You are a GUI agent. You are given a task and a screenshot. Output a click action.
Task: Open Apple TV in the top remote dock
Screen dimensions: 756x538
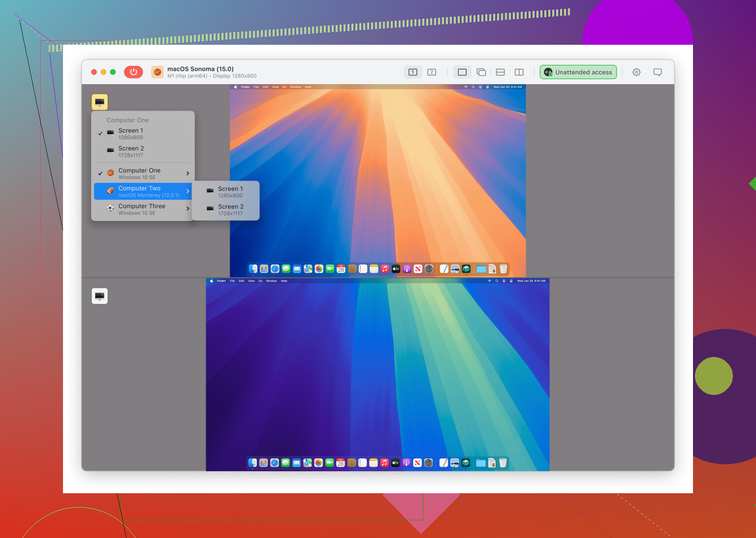[x=396, y=269]
